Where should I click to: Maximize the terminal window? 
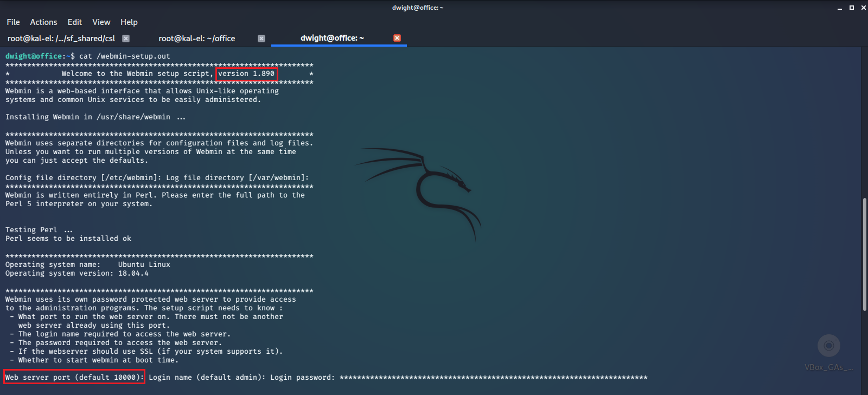pos(852,8)
